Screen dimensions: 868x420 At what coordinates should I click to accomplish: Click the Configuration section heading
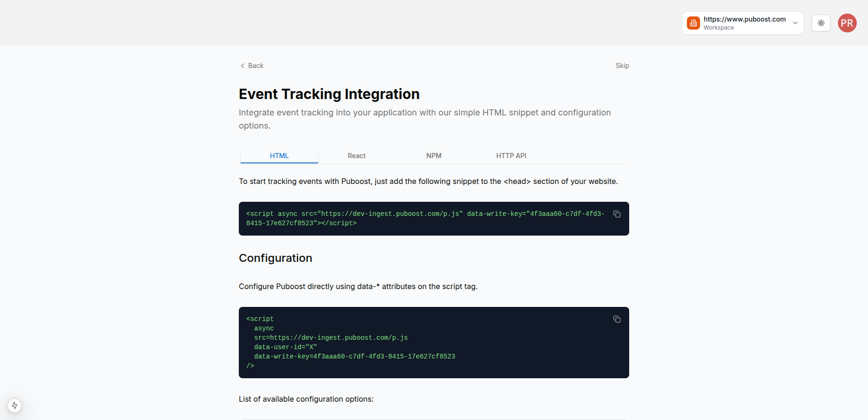[x=275, y=258]
